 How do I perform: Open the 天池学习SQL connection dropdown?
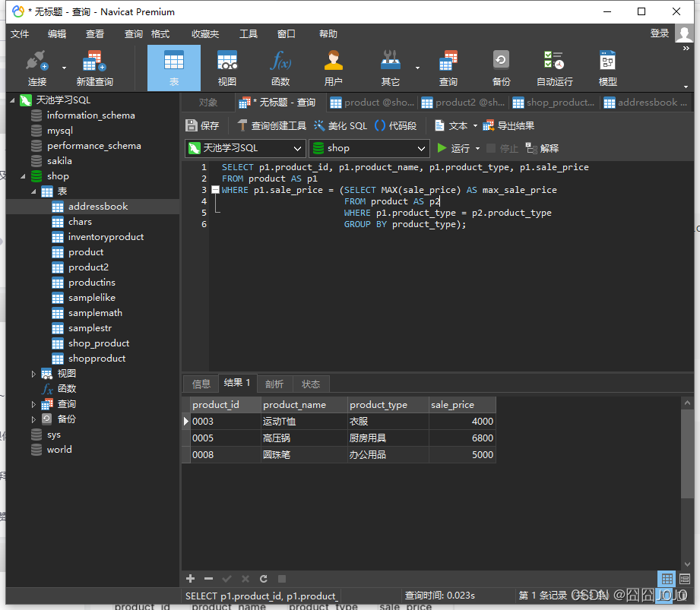[245, 148]
